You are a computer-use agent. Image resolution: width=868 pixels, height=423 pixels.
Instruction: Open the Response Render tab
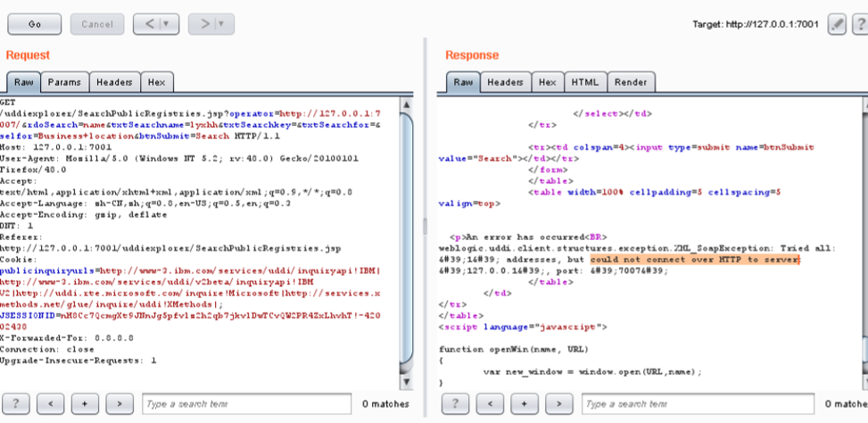631,82
